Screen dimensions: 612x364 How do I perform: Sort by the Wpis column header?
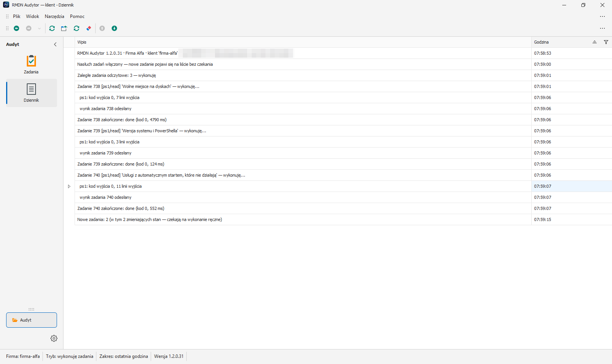[x=303, y=42]
